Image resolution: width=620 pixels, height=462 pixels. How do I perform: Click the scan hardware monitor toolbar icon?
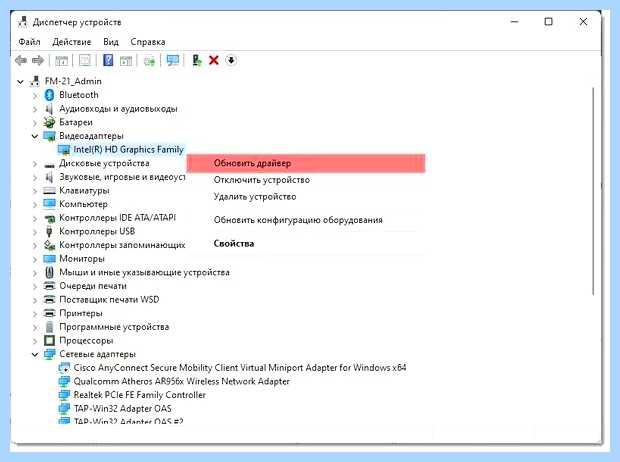point(173,61)
